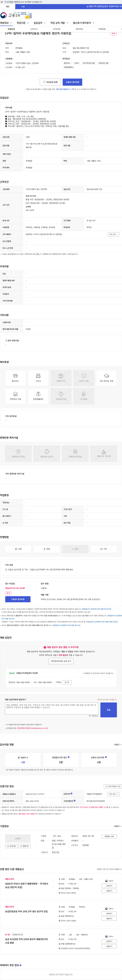Jump to the 근무조건 section tab

pyautogui.click(x=34, y=29)
